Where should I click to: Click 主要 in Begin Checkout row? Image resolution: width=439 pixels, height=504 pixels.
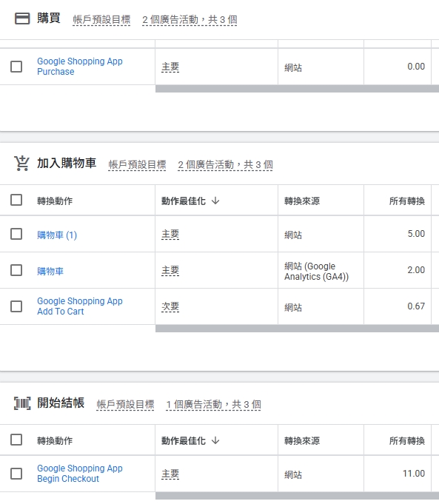[x=170, y=474]
